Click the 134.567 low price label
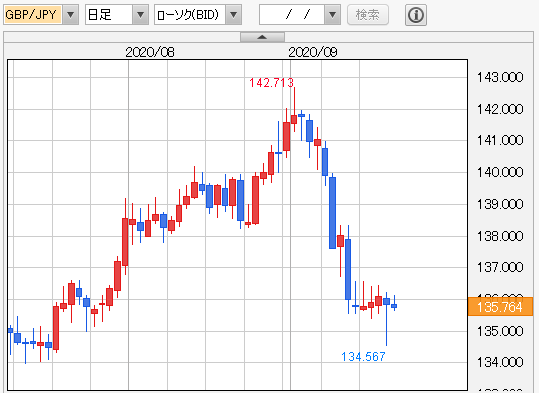This screenshot has height=393, width=539. tap(363, 357)
